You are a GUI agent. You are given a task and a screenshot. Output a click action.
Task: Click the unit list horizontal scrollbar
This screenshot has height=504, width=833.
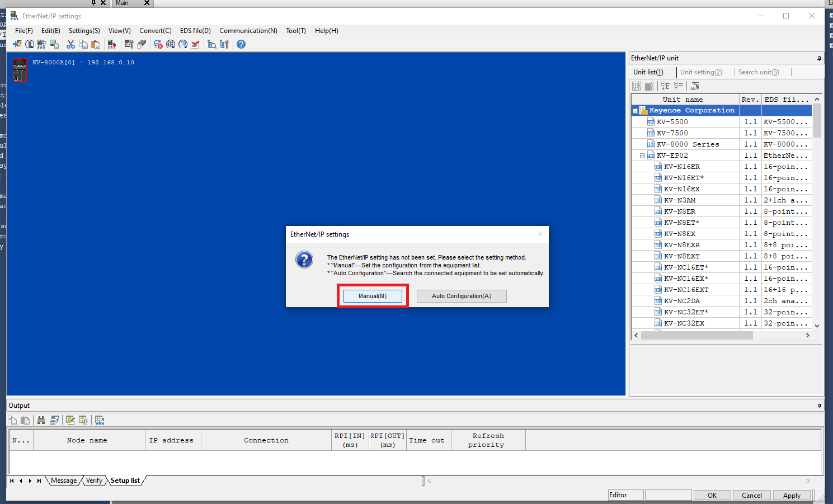pyautogui.click(x=696, y=335)
